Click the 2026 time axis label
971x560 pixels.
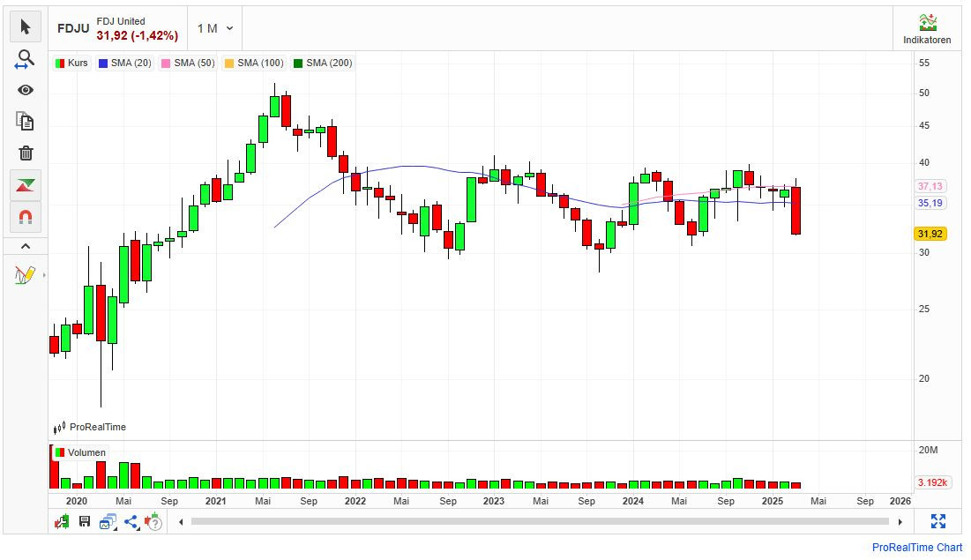900,501
